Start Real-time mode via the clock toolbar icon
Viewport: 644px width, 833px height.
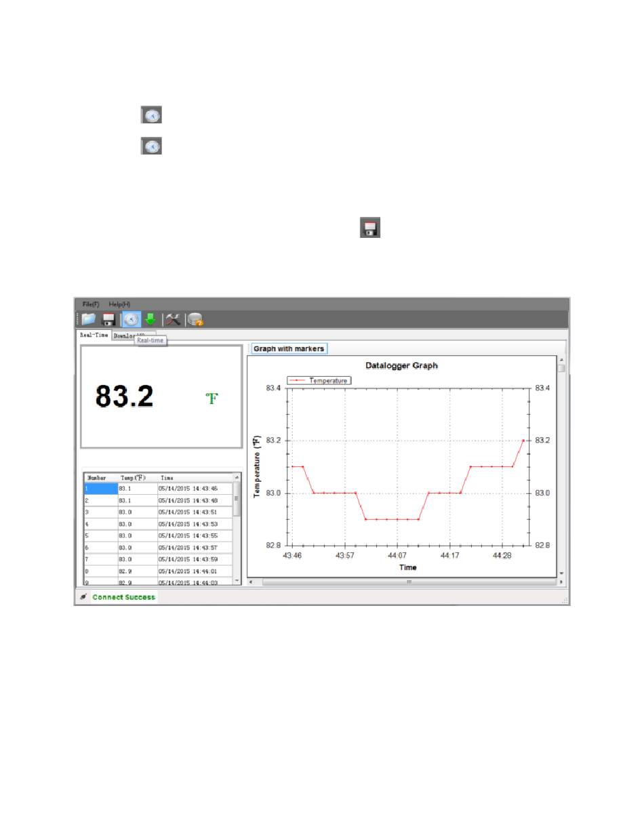(x=131, y=319)
